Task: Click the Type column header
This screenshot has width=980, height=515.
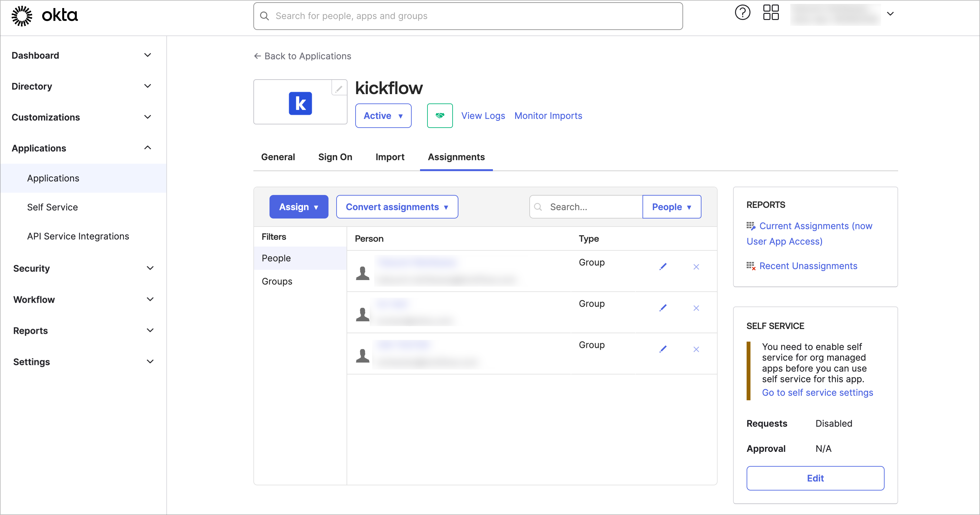Action: (589, 239)
